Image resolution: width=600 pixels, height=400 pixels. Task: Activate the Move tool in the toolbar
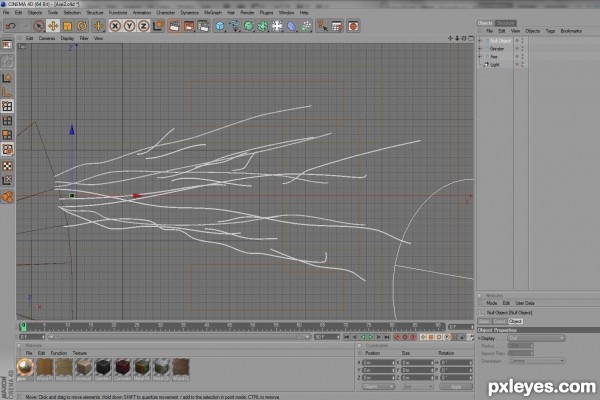[x=53, y=26]
